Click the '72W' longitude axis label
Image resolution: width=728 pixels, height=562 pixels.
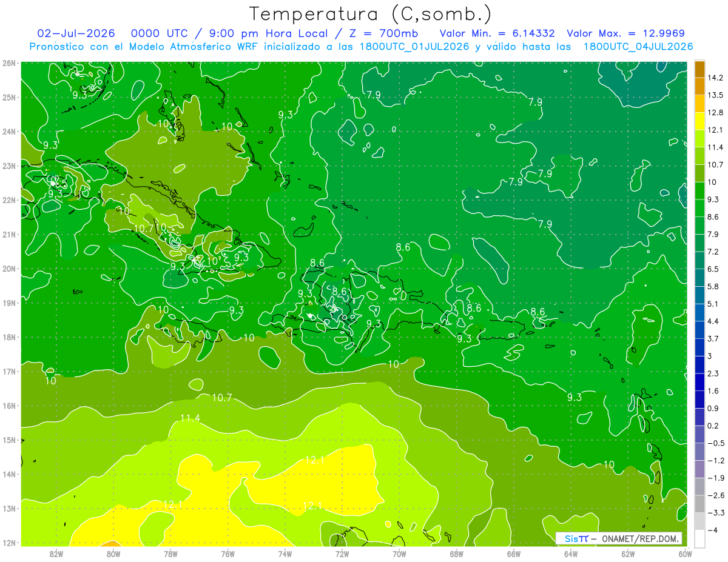coord(342,554)
